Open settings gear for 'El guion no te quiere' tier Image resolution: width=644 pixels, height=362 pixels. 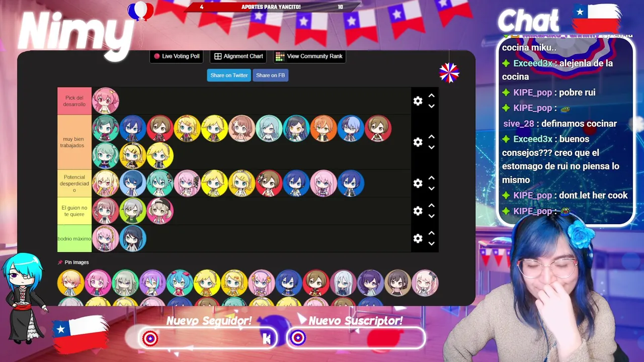(x=418, y=211)
